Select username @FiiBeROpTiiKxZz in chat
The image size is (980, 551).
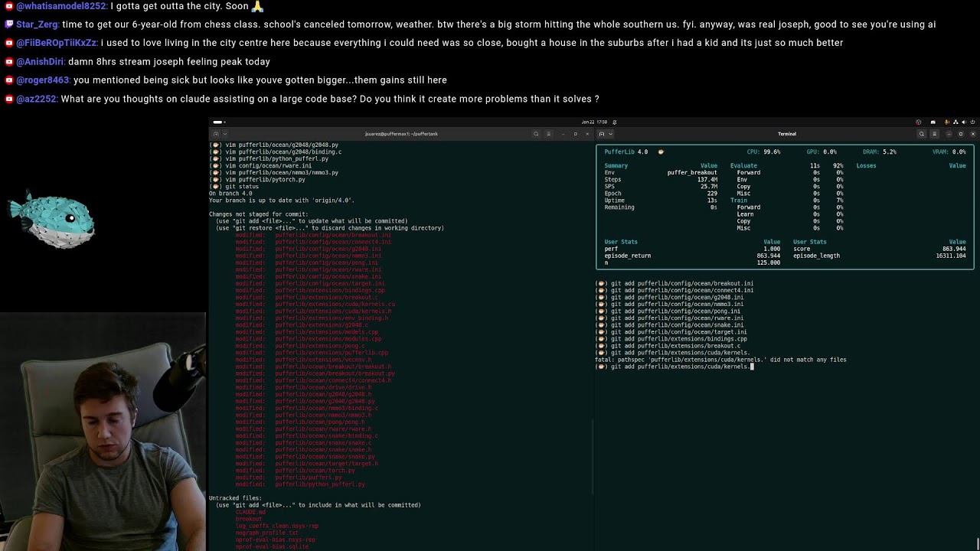[57, 43]
